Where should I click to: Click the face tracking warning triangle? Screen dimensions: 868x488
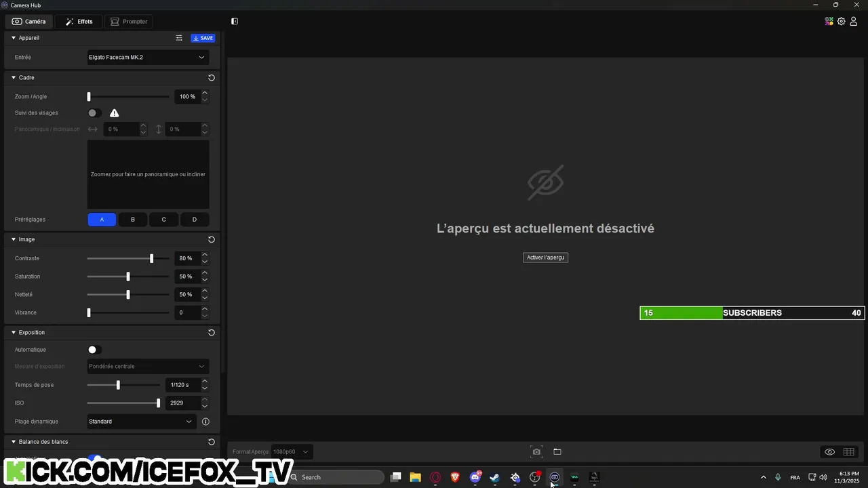tap(115, 113)
